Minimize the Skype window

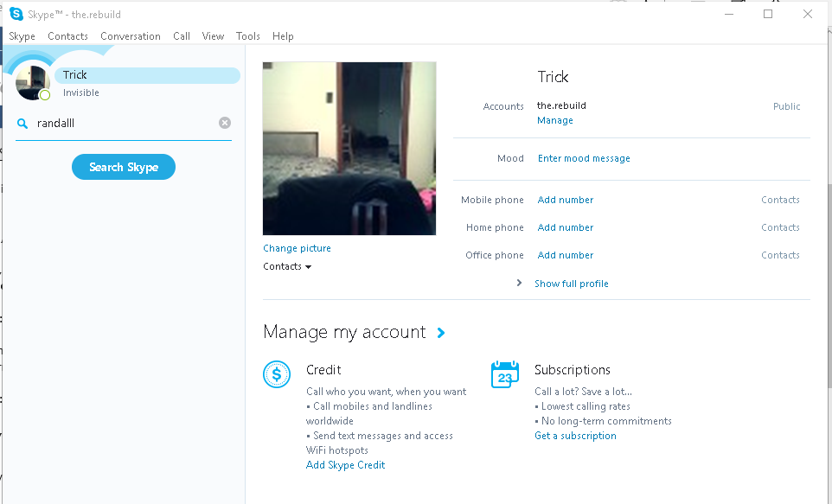coord(729,15)
